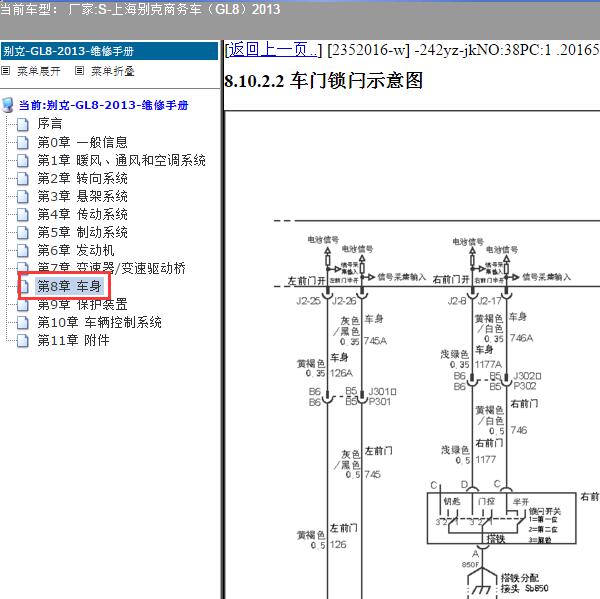The height and width of the screenshot is (599, 600).
Task: Click the page icon beside 第5章 制动系统
Action: pos(23,232)
